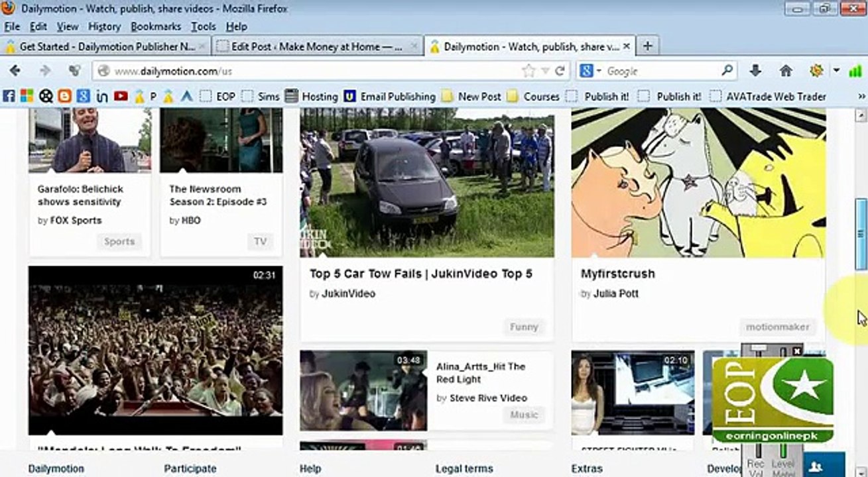Open the History menu
The image size is (868, 477).
coord(104,26)
